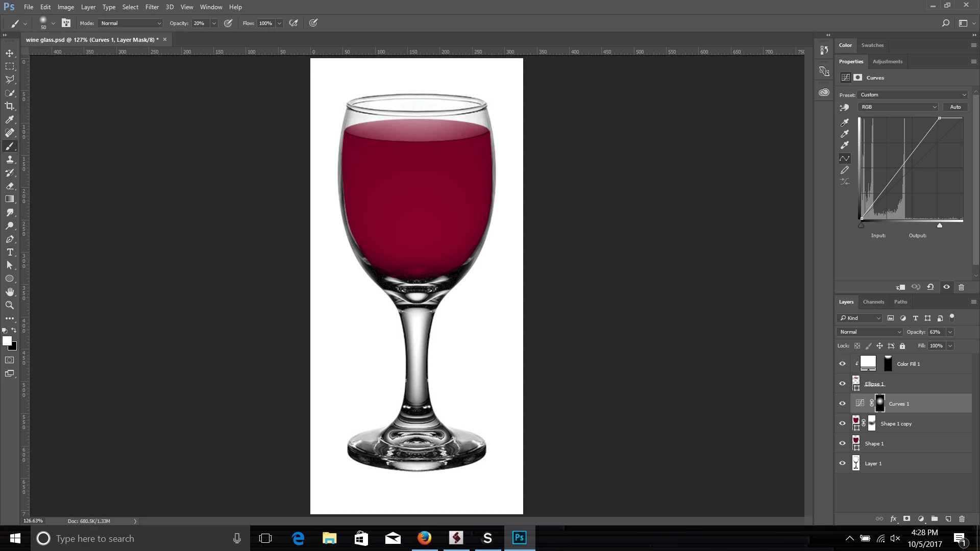Open the Curves Preset dropdown
The height and width of the screenshot is (551, 980).
click(913, 95)
